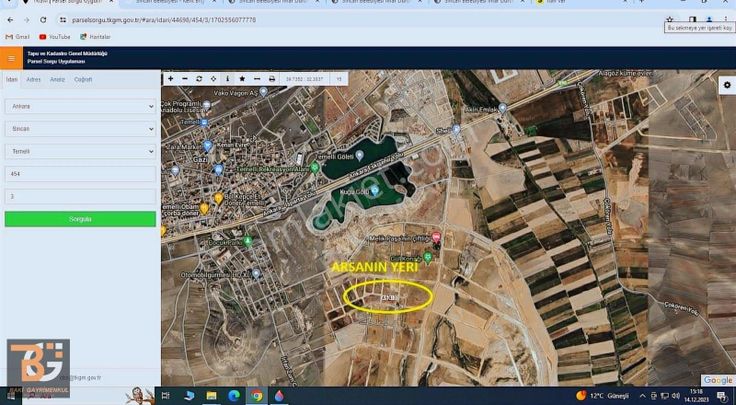The width and height of the screenshot is (736, 405).
Task: Open Microsoft Edge from the taskbar
Action: click(234, 396)
